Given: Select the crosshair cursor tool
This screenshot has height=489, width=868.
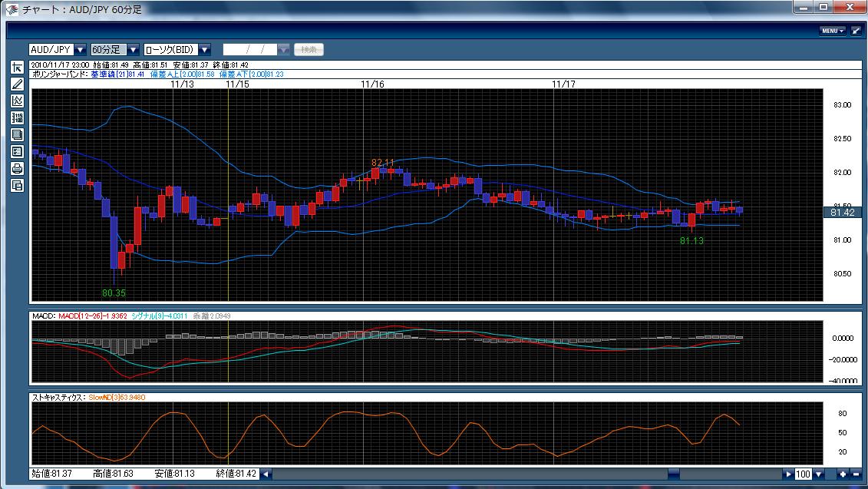Looking at the screenshot, I should pos(17,68).
